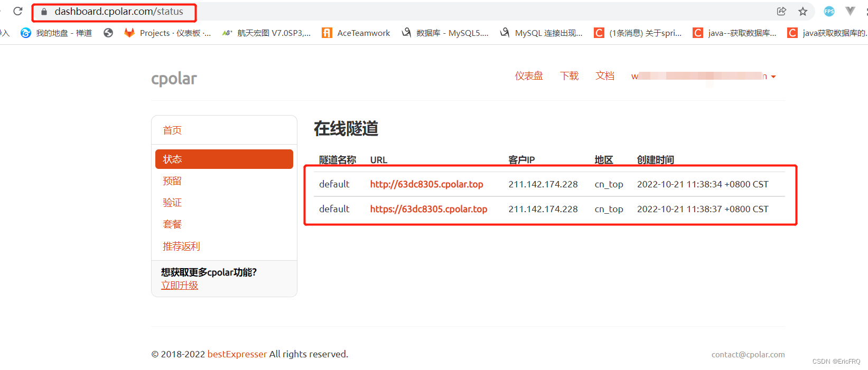Image resolution: width=868 pixels, height=370 pixels.
Task: Open 航天宏图 V7.0SP3 bookmark
Action: click(x=266, y=33)
